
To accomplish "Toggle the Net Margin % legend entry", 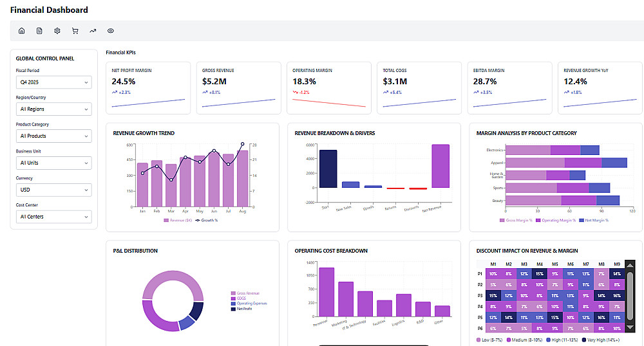I will (594, 221).
